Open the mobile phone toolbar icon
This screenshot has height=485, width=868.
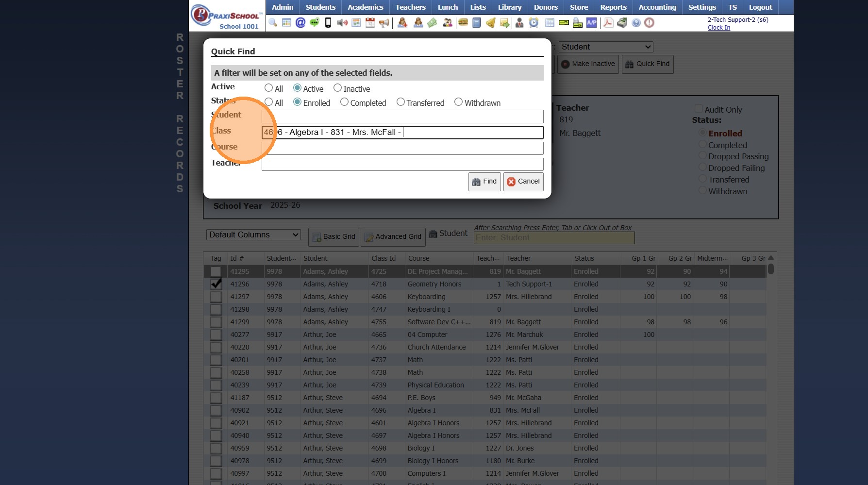coord(328,23)
